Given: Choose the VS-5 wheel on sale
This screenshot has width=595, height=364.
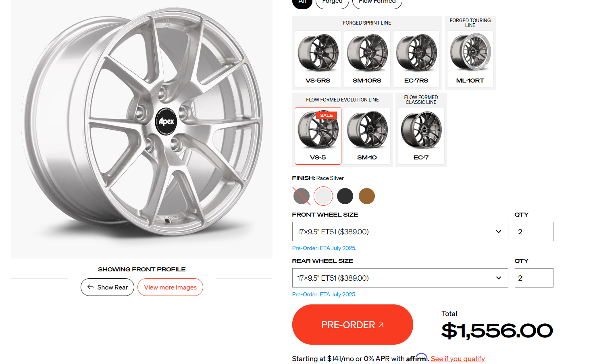Looking at the screenshot, I should [318, 136].
